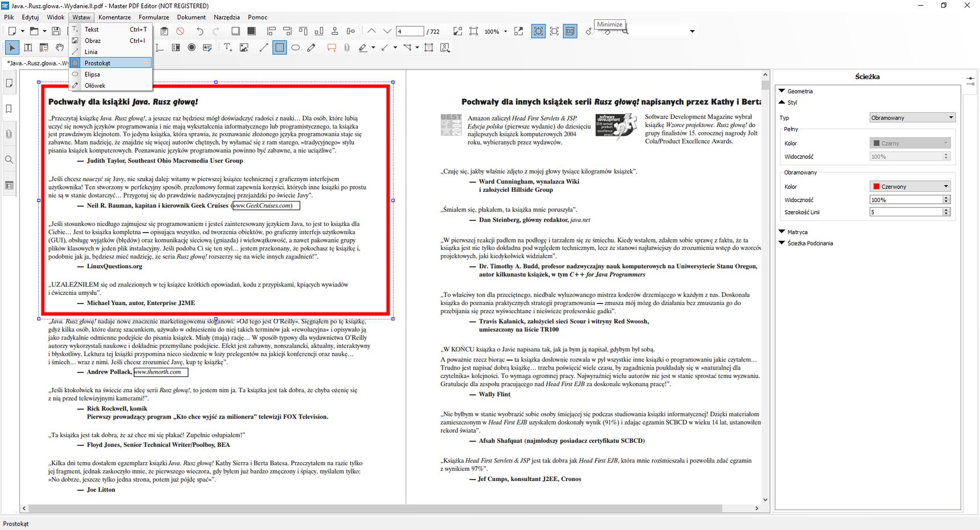Choose Obraz from Wstaw menu
Screen dimensions: 980x530
point(111,40)
